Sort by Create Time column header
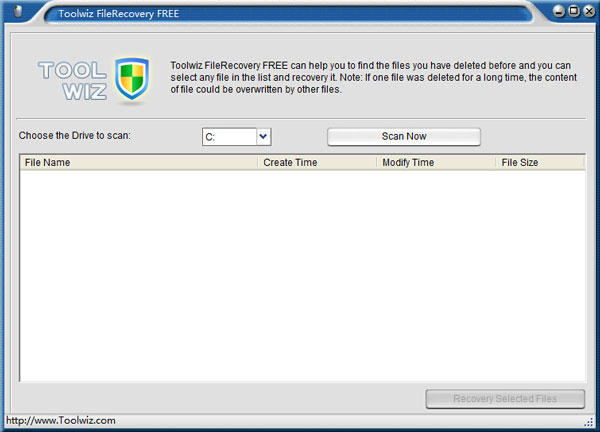 (317, 163)
